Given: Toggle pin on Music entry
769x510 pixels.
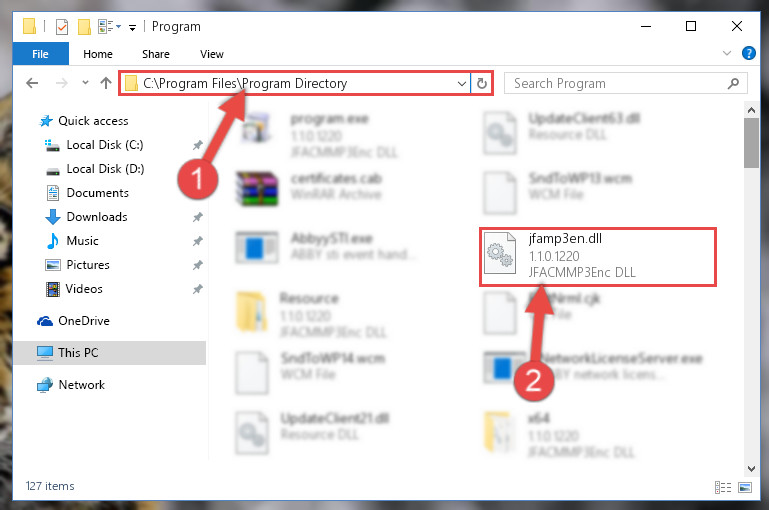Looking at the screenshot, I should pyautogui.click(x=198, y=241).
